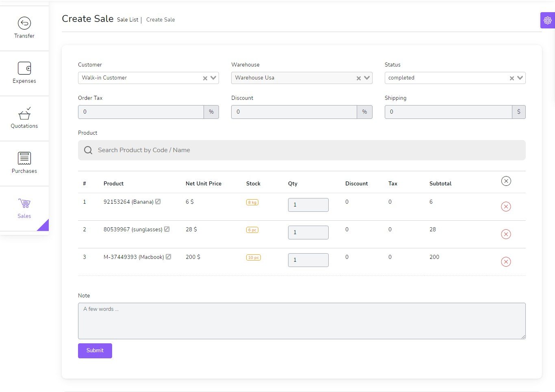Viewport: 555px width, 392px height.
Task: Remove the Banana row from sale
Action: click(x=506, y=207)
